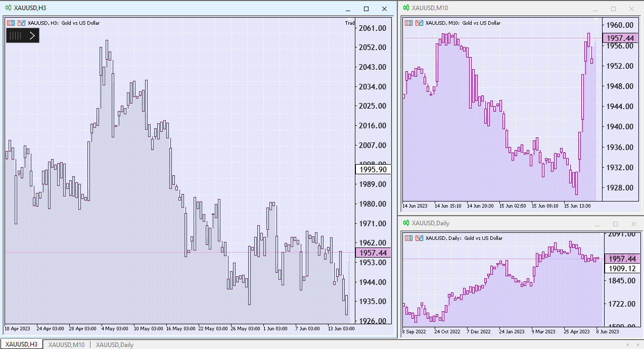Expand the quick trading panel arrow in H3 chart
Image resolution: width=644 pixels, height=349 pixels.
tap(32, 35)
